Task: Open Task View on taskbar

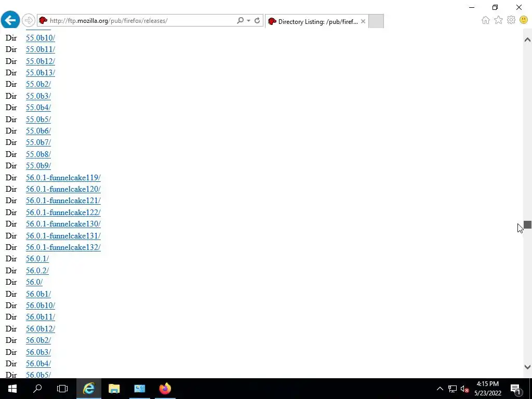Action: click(62, 389)
